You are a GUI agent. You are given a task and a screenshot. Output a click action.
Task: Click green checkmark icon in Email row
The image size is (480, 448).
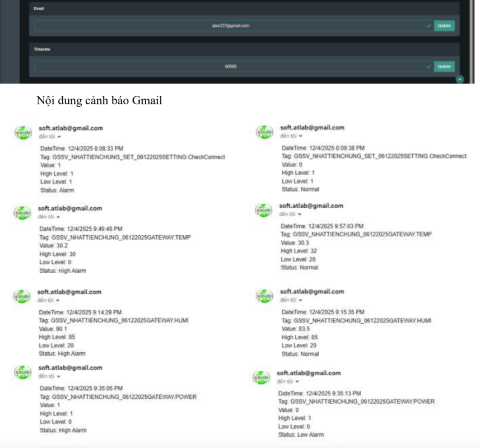428,26
